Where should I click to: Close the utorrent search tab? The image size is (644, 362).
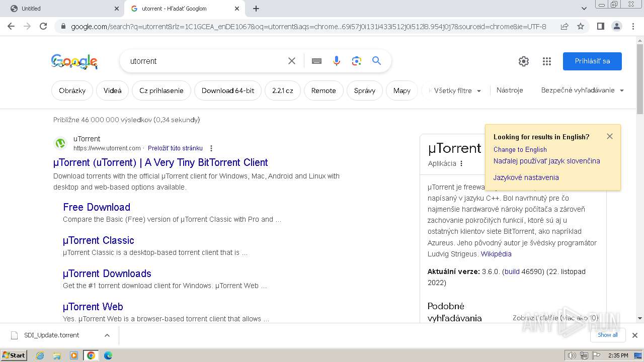point(237,9)
